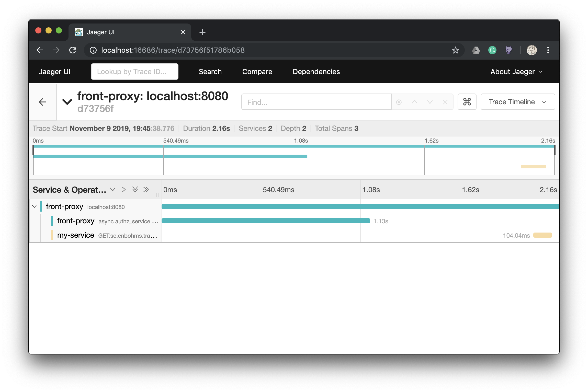Open the About Jaeger menu
Viewport: 588px width, 392px height.
516,72
